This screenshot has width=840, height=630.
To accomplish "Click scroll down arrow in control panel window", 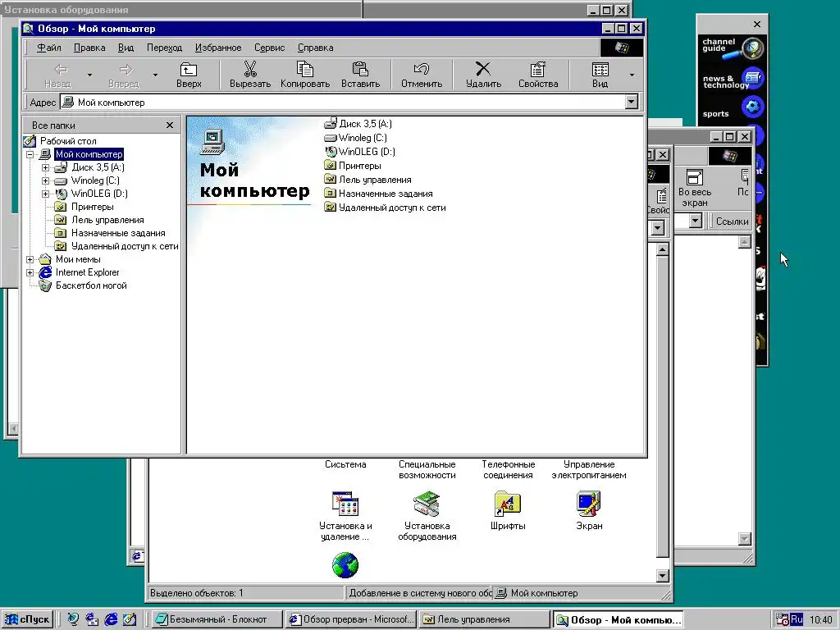I will [x=662, y=576].
